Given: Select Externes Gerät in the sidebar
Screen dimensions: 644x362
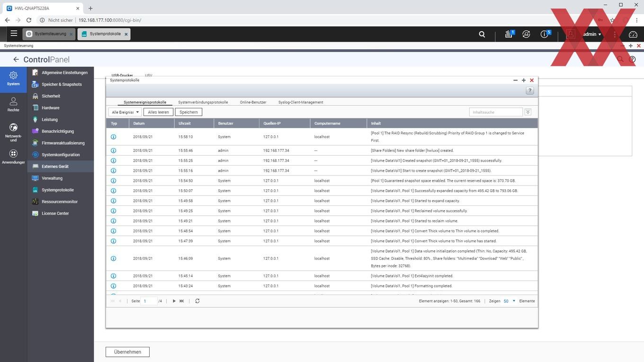Looking at the screenshot, I should point(61,167).
